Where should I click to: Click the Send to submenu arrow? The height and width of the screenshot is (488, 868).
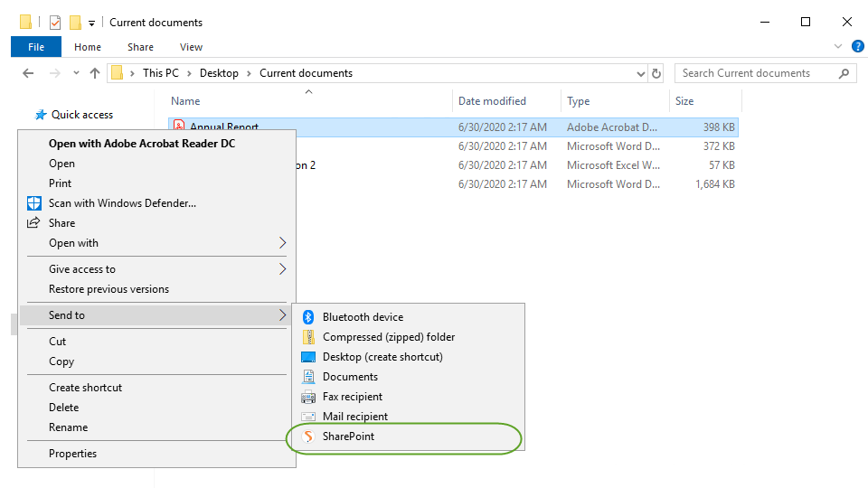tap(282, 314)
